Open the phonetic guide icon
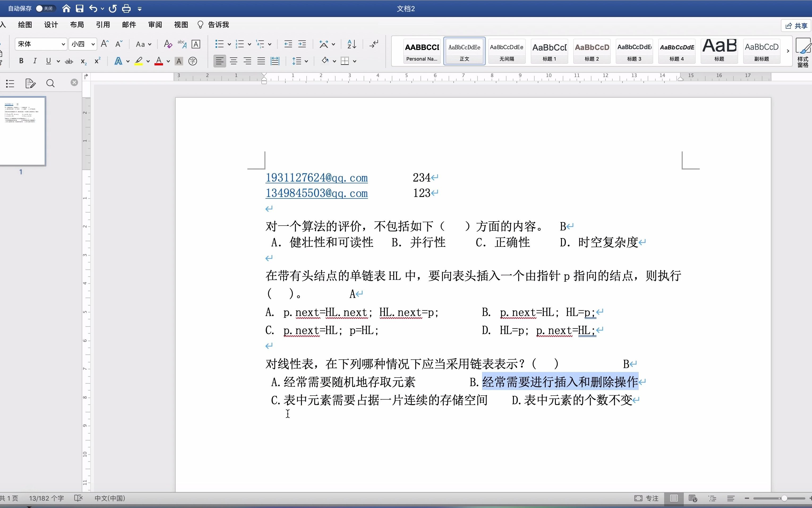This screenshot has height=508, width=812. pos(182,44)
